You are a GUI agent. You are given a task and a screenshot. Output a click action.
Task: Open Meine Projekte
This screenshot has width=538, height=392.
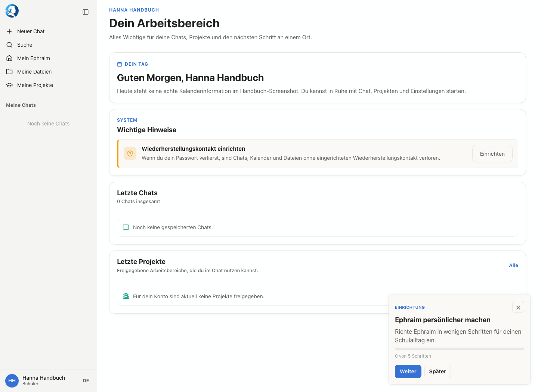click(x=49, y=85)
